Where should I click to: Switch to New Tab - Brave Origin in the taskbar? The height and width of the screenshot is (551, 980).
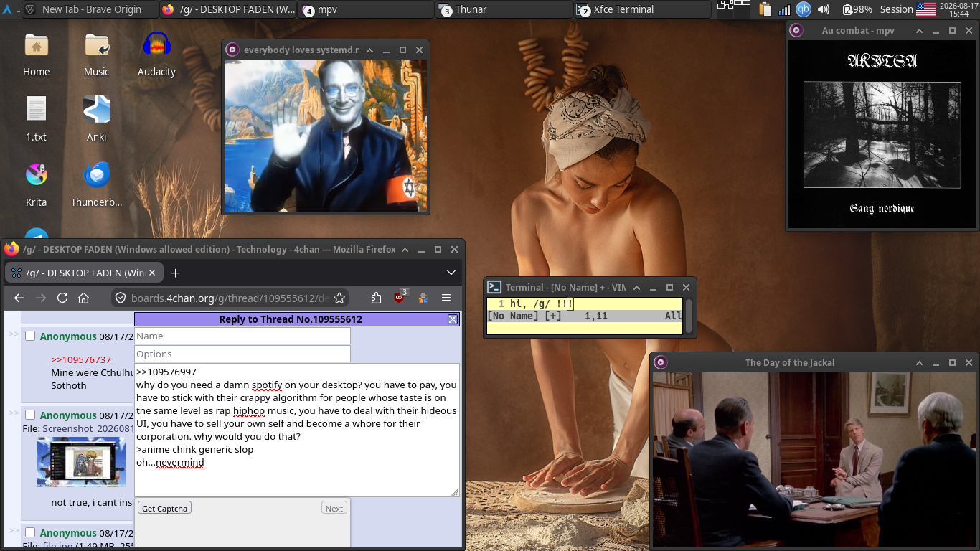click(91, 9)
